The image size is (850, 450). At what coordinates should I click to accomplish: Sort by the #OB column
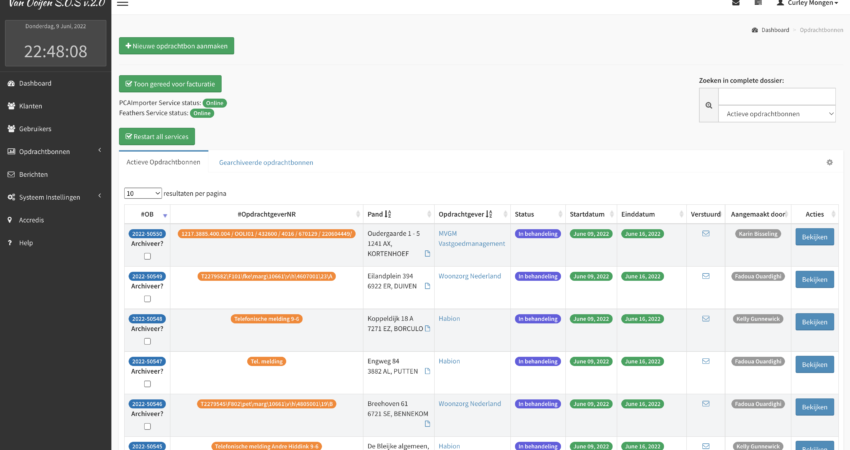pos(147,215)
